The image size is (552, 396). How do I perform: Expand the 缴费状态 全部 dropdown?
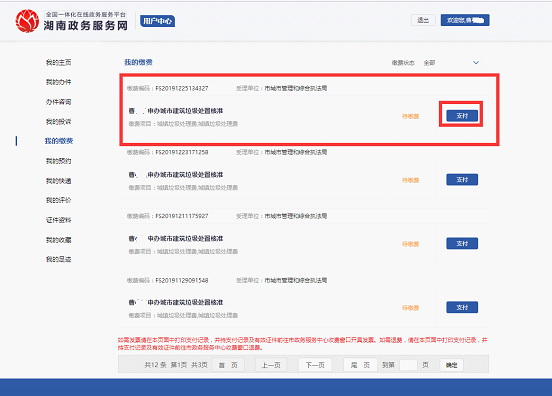pos(452,63)
